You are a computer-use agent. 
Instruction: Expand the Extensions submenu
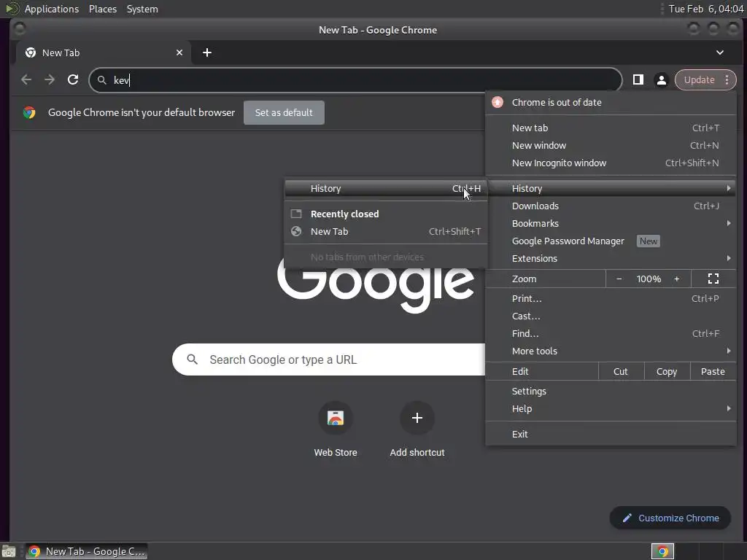611,259
